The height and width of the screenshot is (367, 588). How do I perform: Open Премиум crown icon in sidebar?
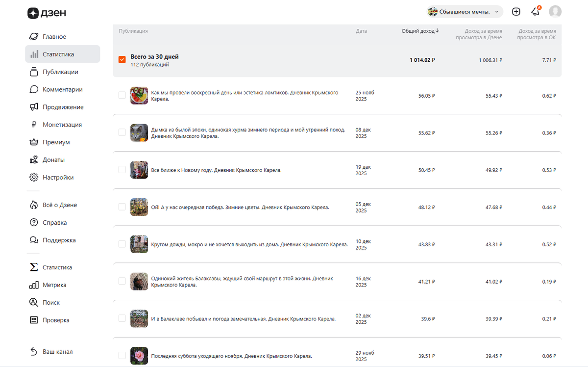34,142
